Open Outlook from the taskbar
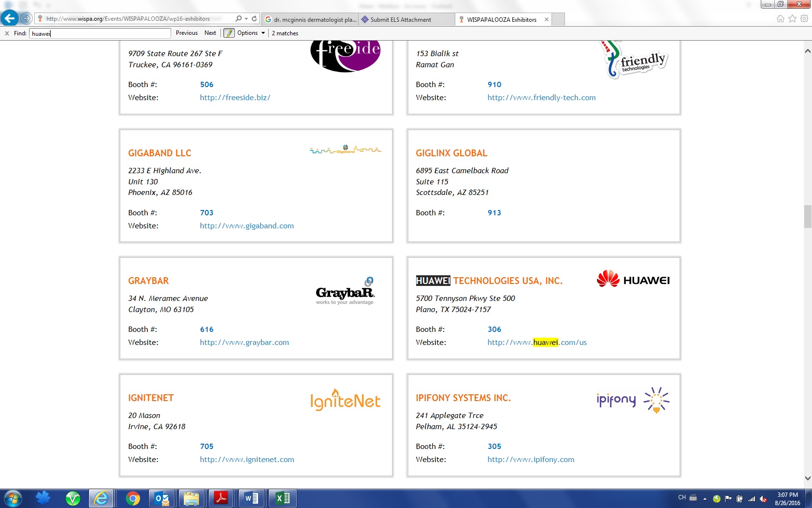Image resolution: width=812 pixels, height=508 pixels. click(x=162, y=498)
